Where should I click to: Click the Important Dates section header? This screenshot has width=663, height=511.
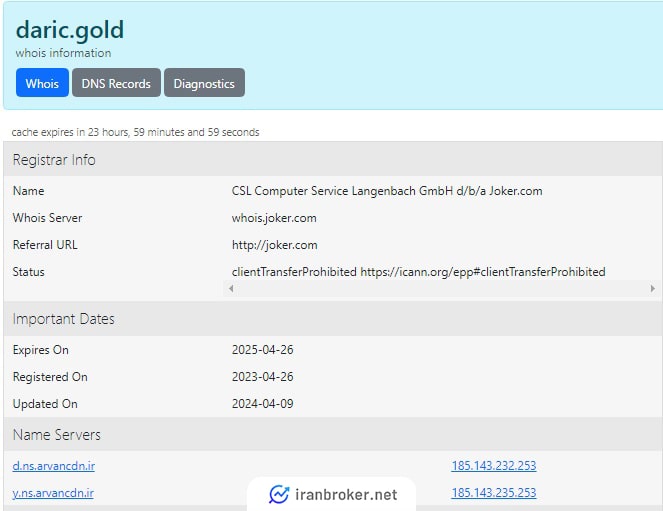333,319
